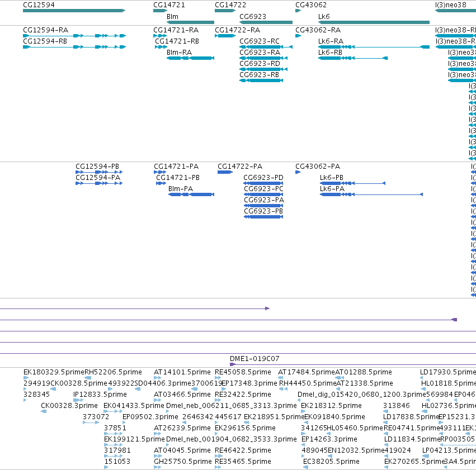Click the CG12594 gene bar

74,11
